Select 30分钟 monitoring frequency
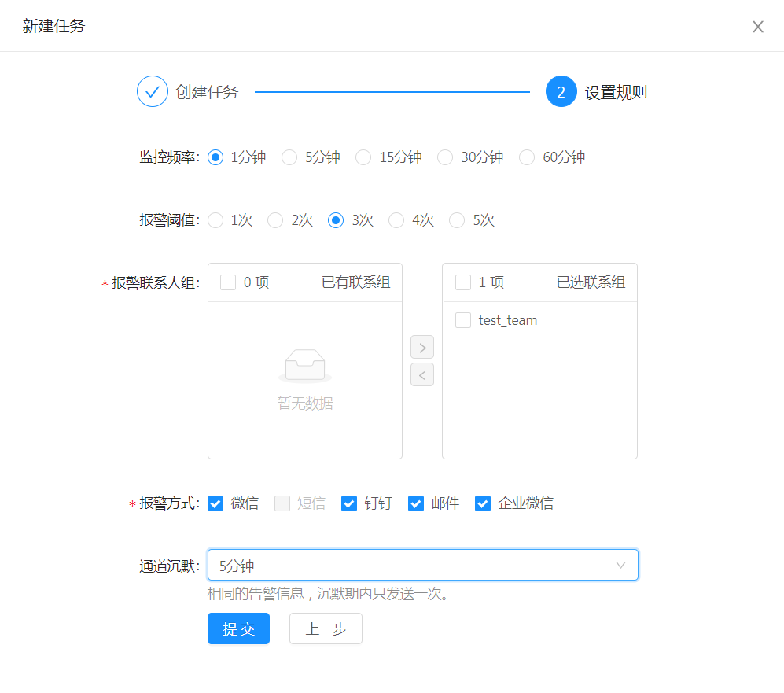The width and height of the screenshot is (784, 693). (445, 157)
